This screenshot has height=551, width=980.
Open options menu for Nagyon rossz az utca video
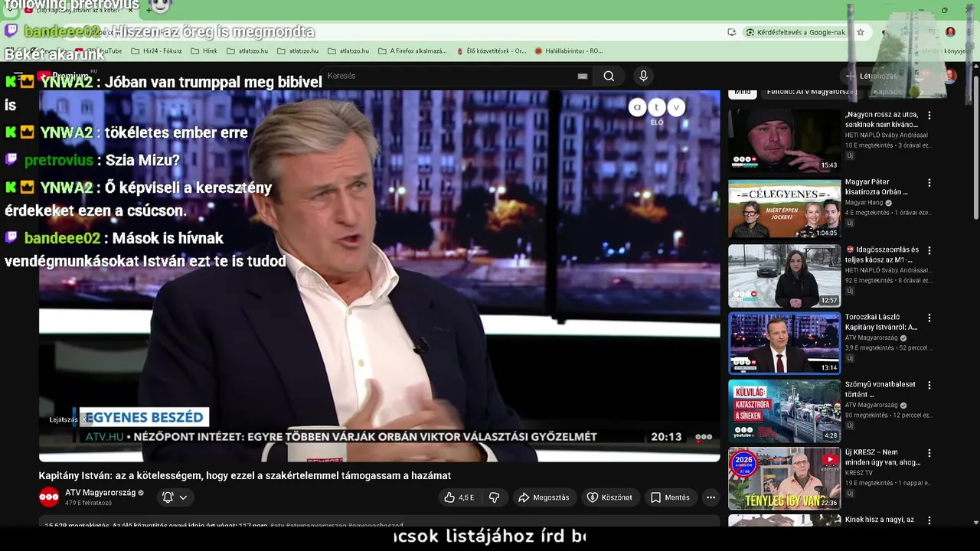tap(929, 116)
